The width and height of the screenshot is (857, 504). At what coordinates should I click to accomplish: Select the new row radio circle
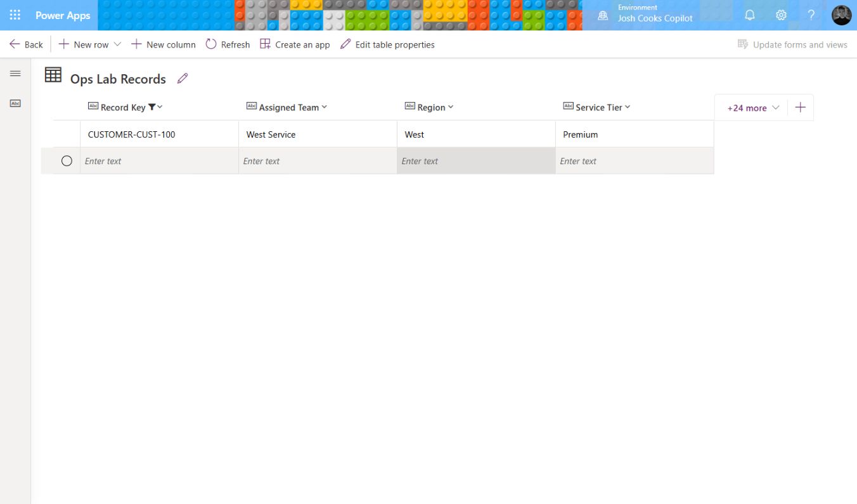coord(67,161)
